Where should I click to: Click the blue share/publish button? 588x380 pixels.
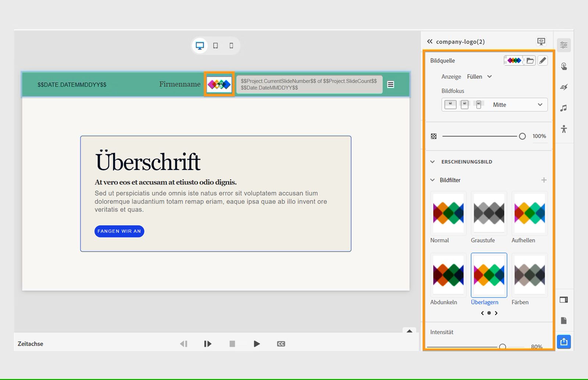tap(564, 342)
